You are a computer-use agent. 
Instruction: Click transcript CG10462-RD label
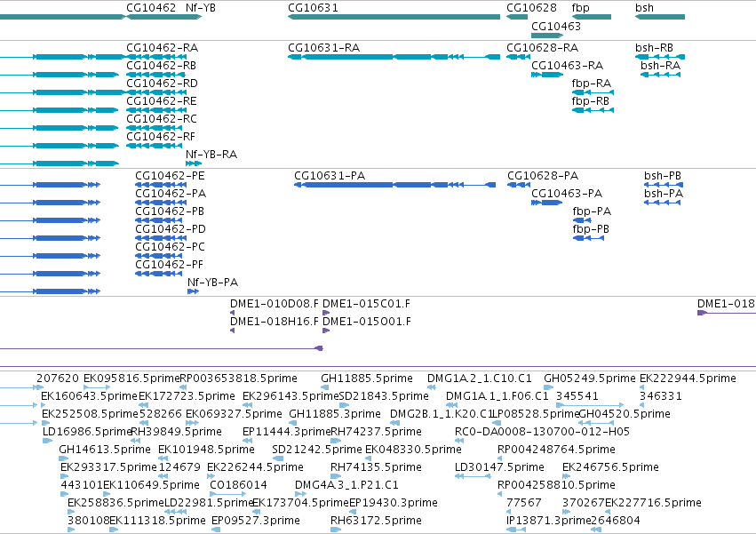tap(162, 84)
